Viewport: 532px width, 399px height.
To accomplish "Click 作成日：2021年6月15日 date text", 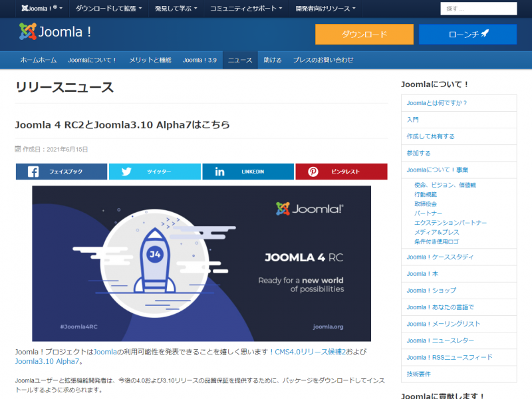I will pos(55,149).
